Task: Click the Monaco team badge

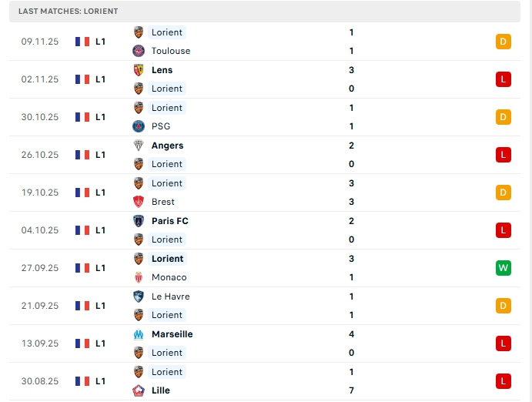Action: pos(139,277)
